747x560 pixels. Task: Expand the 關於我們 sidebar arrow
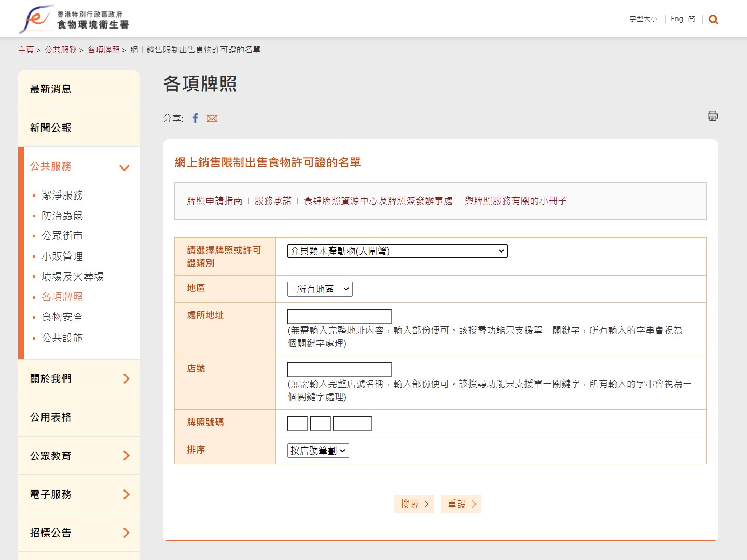(126, 379)
